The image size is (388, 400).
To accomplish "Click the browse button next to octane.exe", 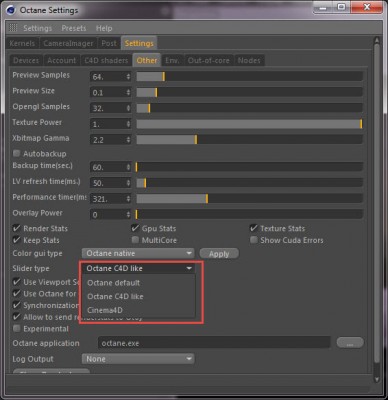I will [x=350, y=343].
